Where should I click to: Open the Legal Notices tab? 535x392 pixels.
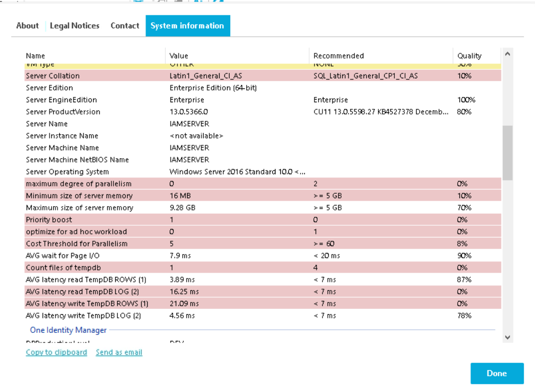tap(74, 26)
